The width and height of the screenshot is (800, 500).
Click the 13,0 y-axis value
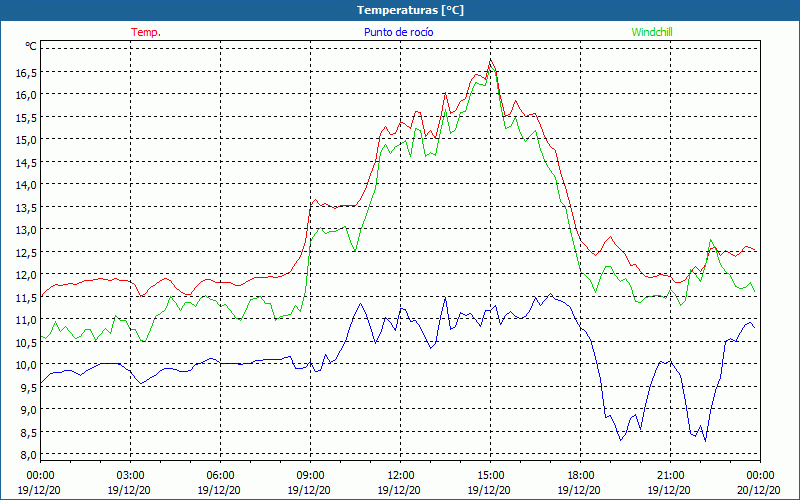point(26,230)
